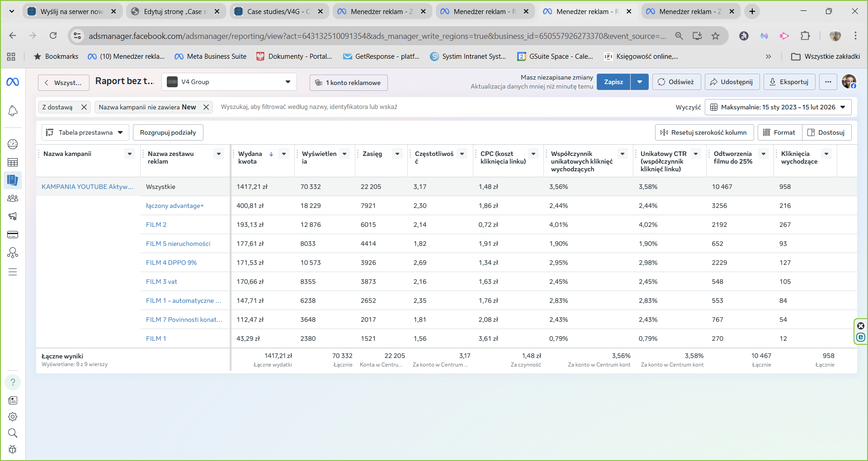
Task: Click Rozgrupuj podziały button
Action: click(168, 132)
